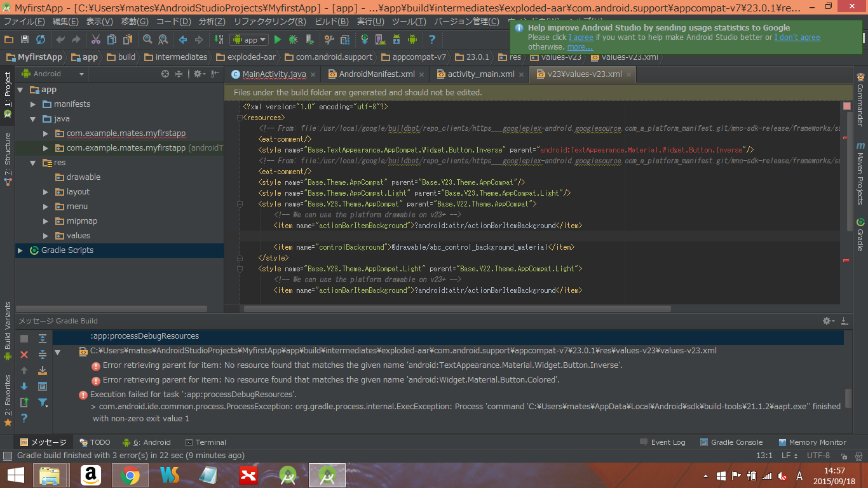This screenshot has height=488, width=868.
Task: Click the Replace icon in the toolbar
Action: pos(163,39)
